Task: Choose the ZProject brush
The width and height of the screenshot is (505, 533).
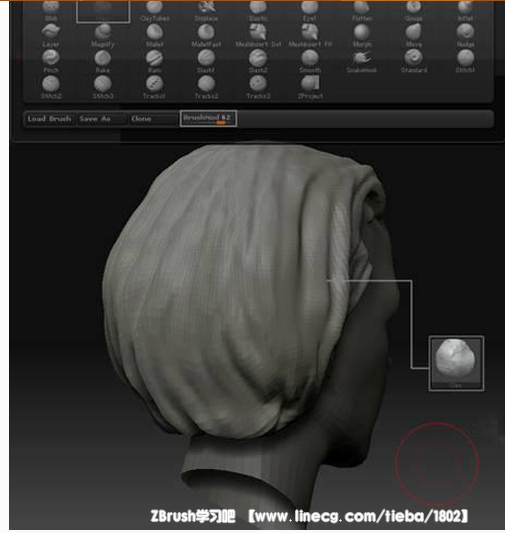Action: click(x=310, y=87)
